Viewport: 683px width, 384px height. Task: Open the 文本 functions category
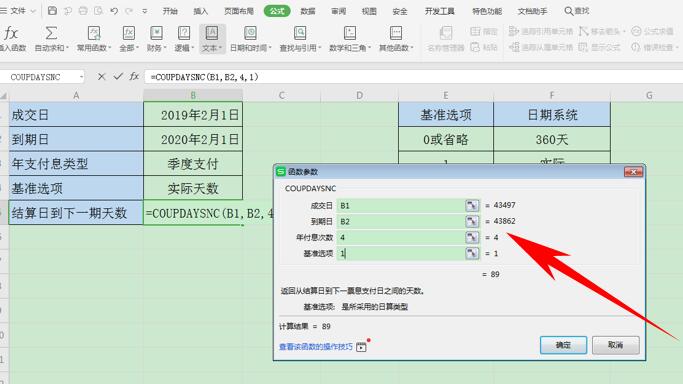point(212,39)
